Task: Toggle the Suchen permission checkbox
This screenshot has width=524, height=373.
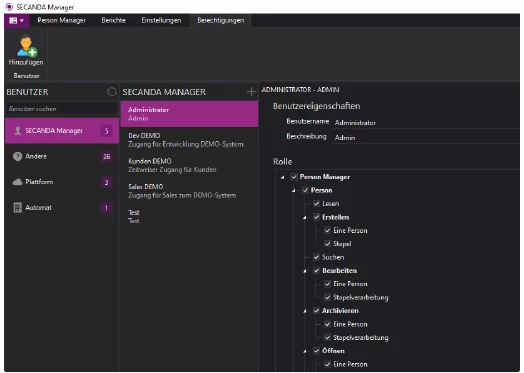Action: 316,257
